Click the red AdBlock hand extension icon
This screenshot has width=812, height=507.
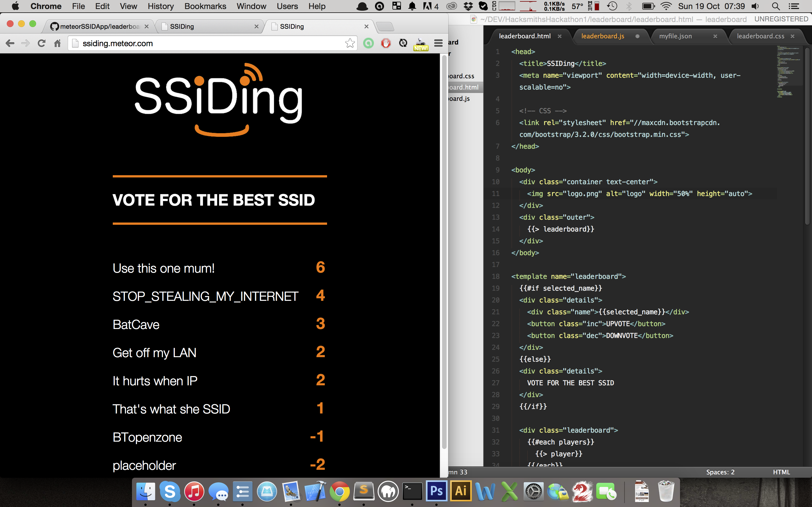(x=386, y=43)
